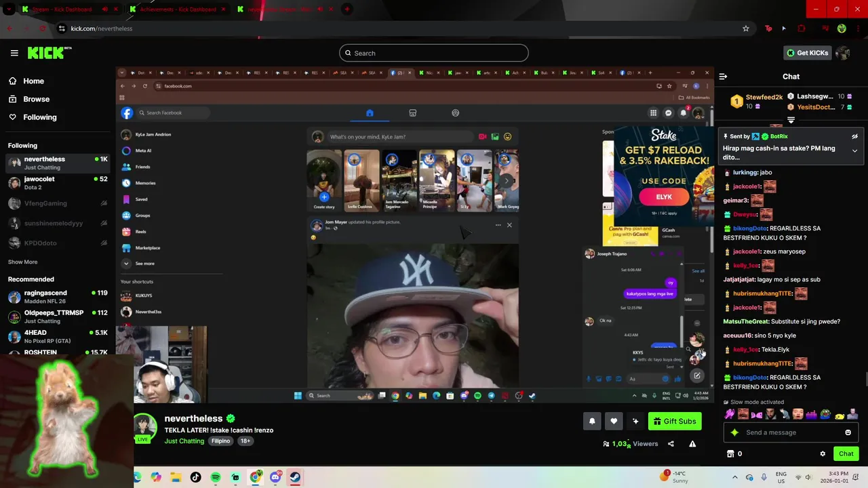Open the chat shop icon
The image size is (868, 488).
tap(730, 453)
